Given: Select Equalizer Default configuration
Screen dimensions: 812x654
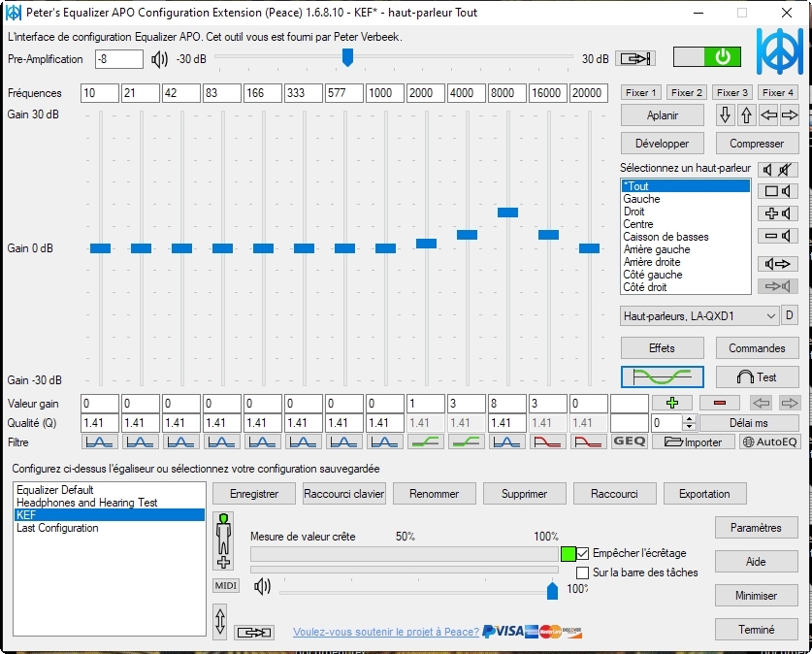Looking at the screenshot, I should point(110,490).
